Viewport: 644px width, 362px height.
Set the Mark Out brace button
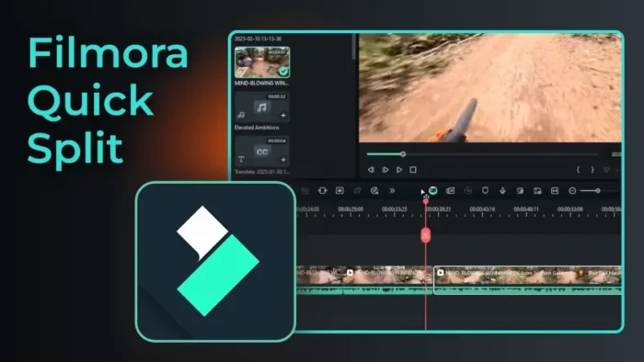(592, 170)
